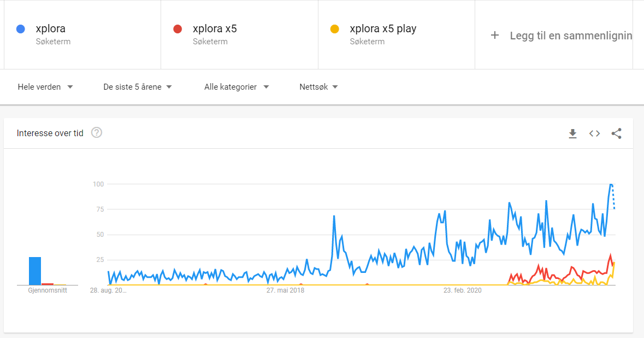The image size is (644, 338).
Task: Open help for Interesse over tid
Action: (97, 133)
